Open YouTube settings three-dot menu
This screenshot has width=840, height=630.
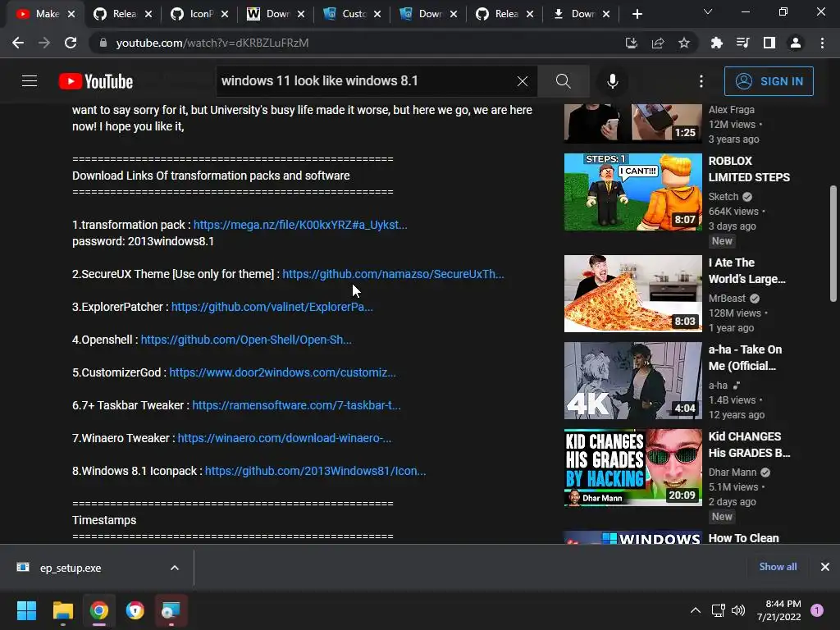[701, 81]
